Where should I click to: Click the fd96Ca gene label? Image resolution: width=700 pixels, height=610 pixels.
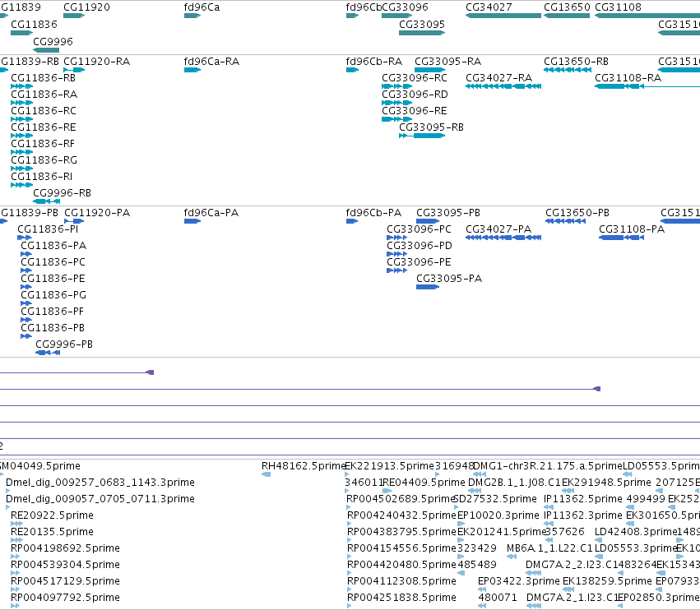(202, 7)
